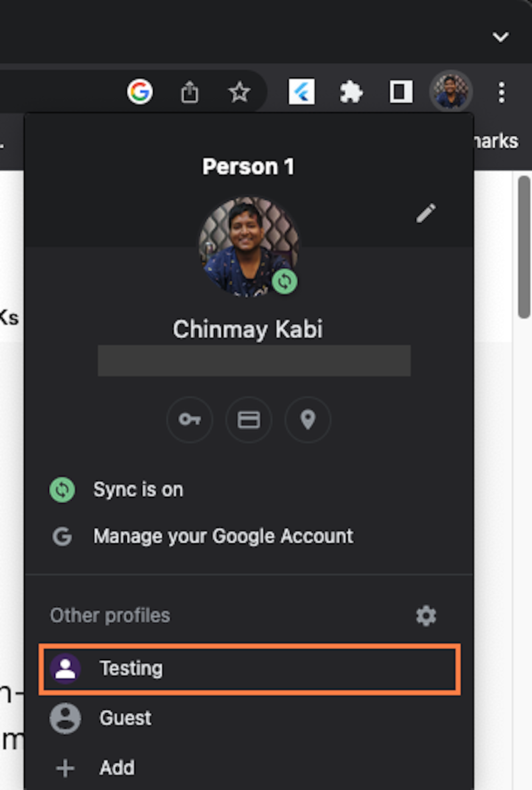This screenshot has height=790, width=532.
Task: Open saved passwords with the key icon
Action: 190,420
